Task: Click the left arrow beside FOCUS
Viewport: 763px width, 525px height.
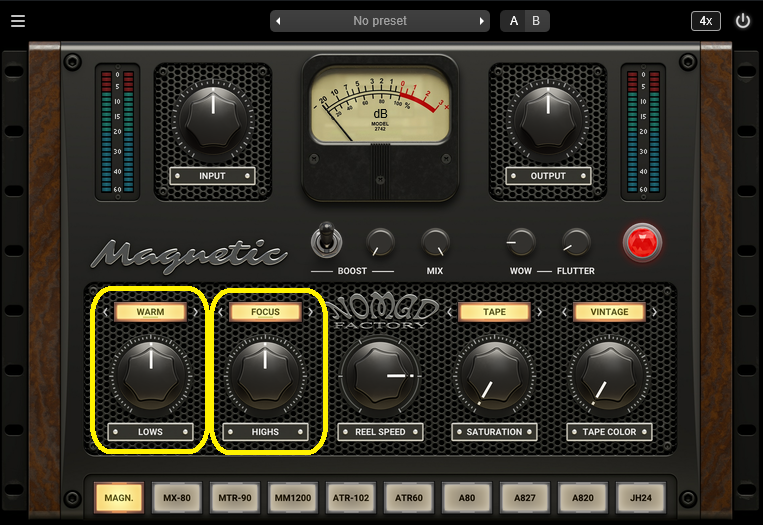Action: (x=220, y=312)
